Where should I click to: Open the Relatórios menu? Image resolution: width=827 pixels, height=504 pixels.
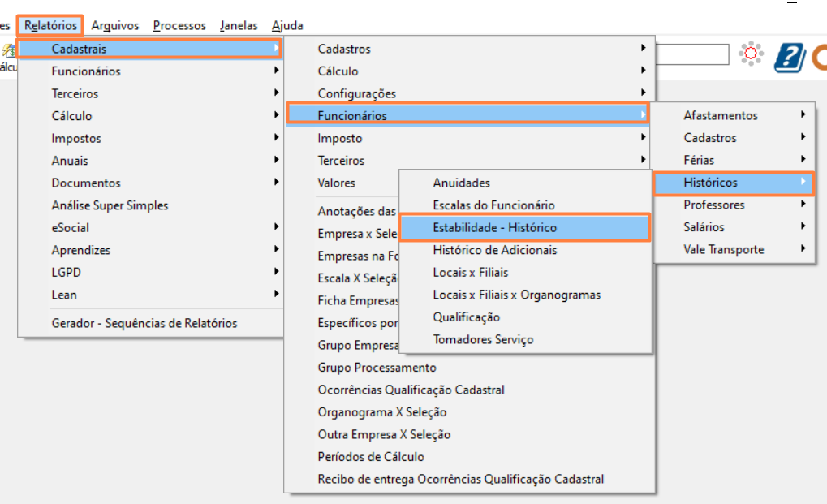click(x=52, y=26)
